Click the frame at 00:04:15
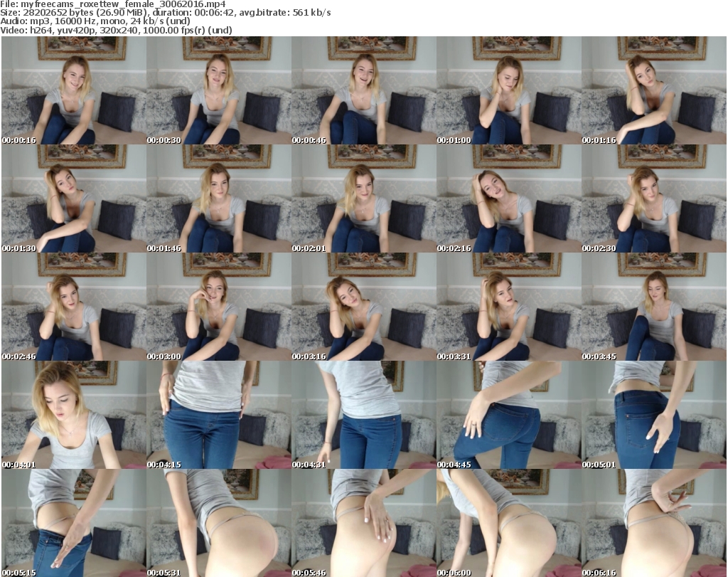The height and width of the screenshot is (577, 728). [219, 415]
